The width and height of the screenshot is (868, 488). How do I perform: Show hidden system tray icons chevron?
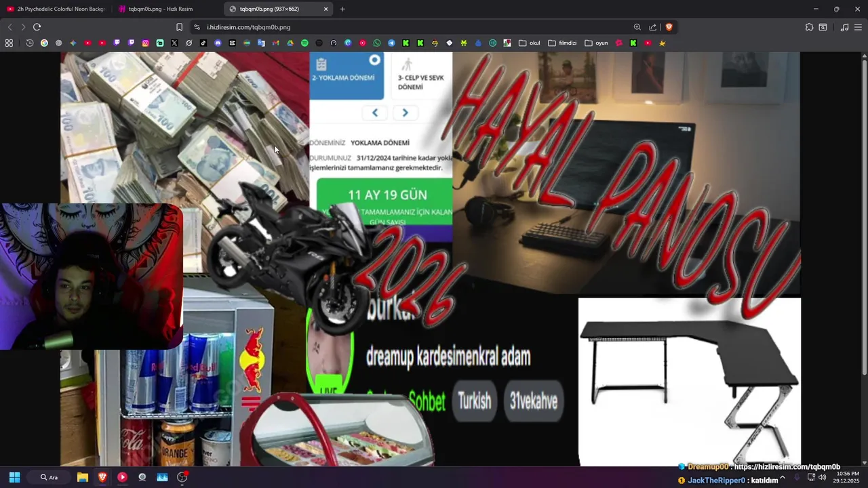pyautogui.click(x=783, y=477)
